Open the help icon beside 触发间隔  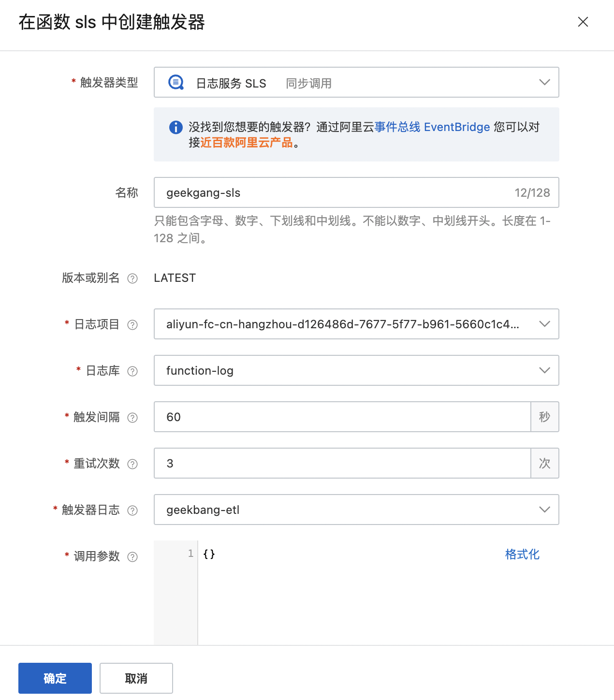click(x=132, y=418)
